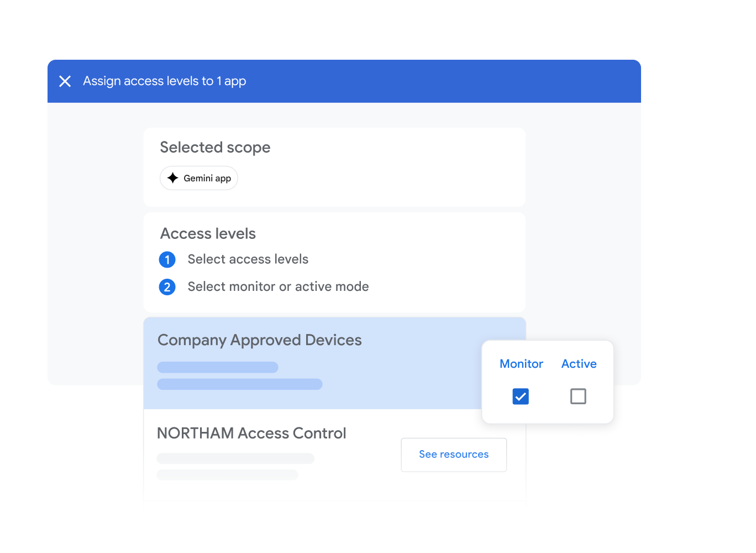Click the step 1 numbered circle icon

tap(167, 259)
